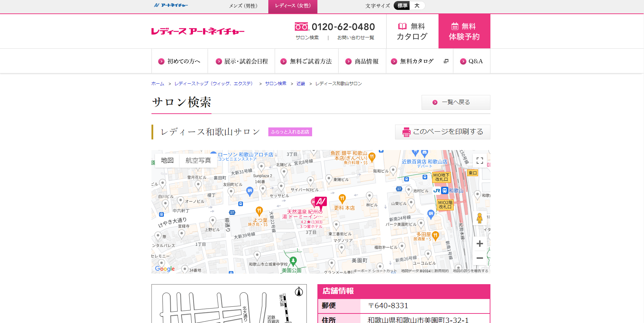The height and width of the screenshot is (323, 644).
Task: Click 和歌山 train station icon
Action: [x=445, y=191]
